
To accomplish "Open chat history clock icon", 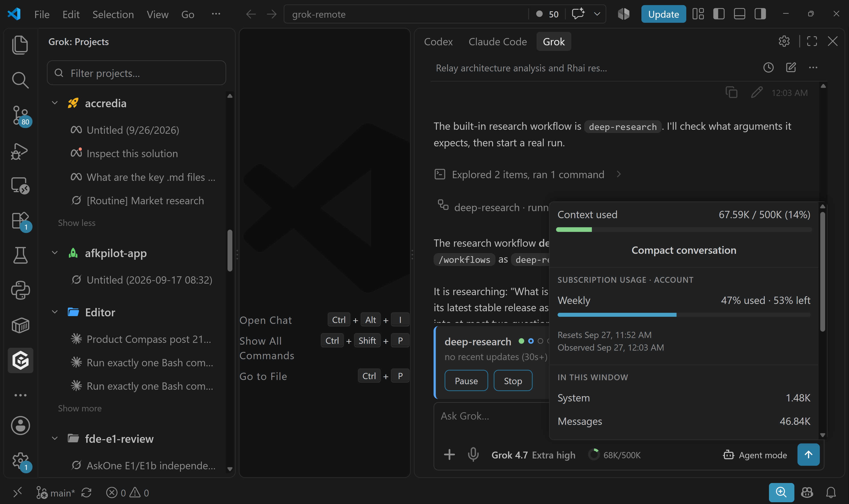I will point(768,68).
